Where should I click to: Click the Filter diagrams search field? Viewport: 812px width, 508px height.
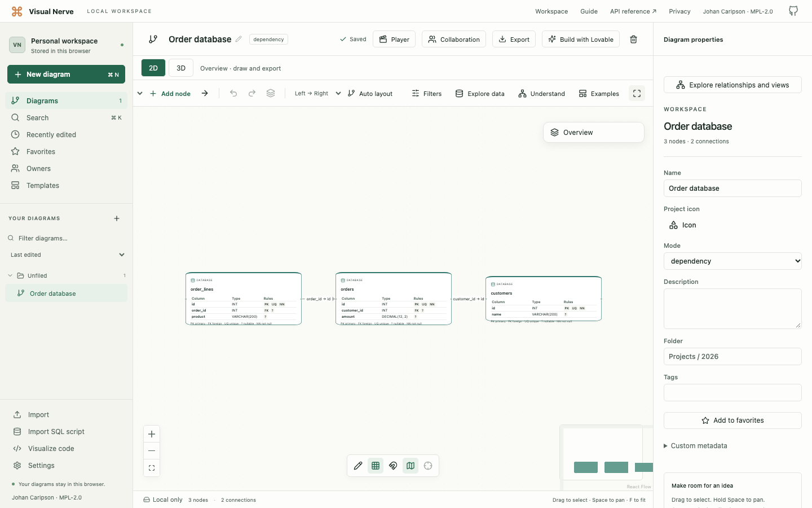coord(66,238)
